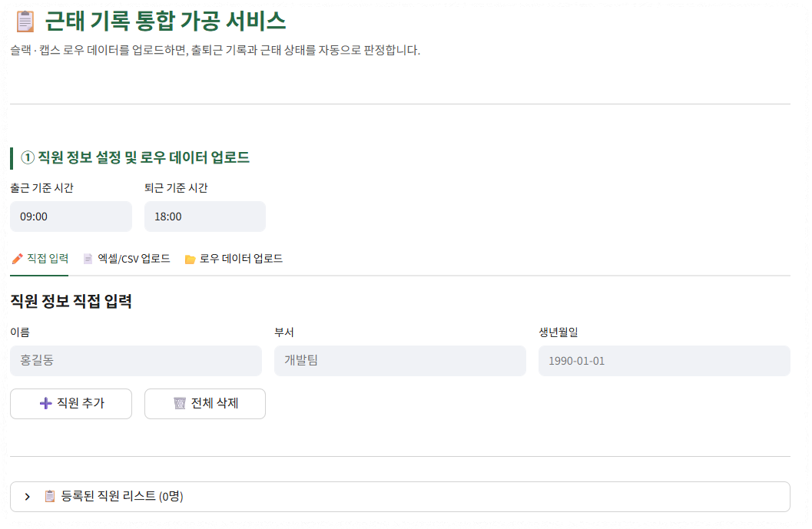The width and height of the screenshot is (812, 529).
Task: Click the 퇴근 기준 시간 field showing 18:00
Action: point(204,216)
